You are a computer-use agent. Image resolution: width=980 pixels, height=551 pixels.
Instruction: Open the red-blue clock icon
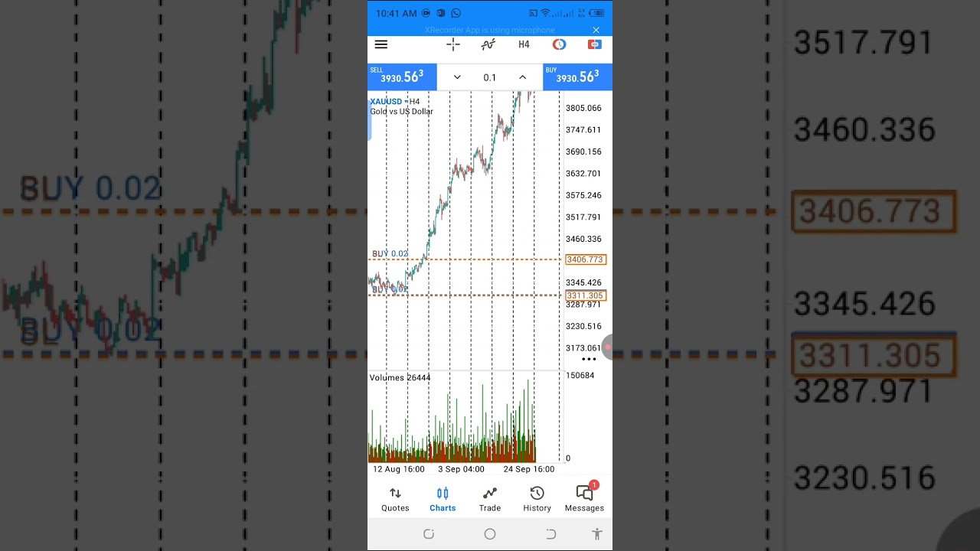(x=559, y=44)
